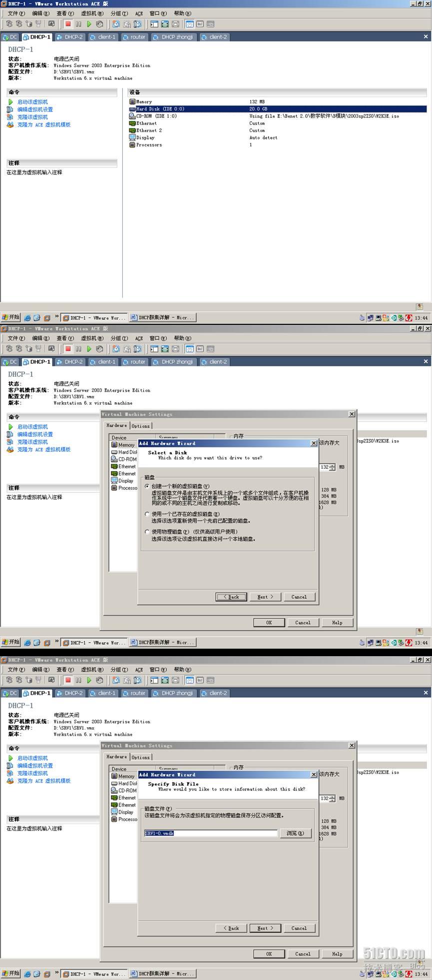Click the SRV1-0.vmdk disk file field
The width and height of the screenshot is (432, 980).
(x=211, y=833)
